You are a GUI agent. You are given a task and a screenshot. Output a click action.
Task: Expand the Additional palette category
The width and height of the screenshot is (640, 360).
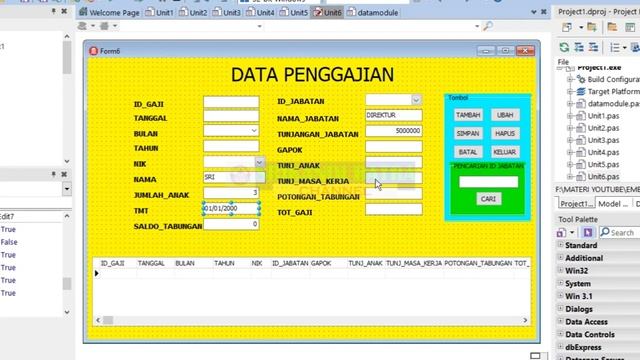(x=560, y=258)
